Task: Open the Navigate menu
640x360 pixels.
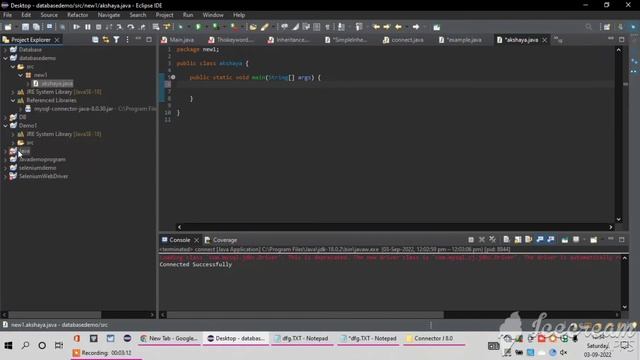Action: 109,15
